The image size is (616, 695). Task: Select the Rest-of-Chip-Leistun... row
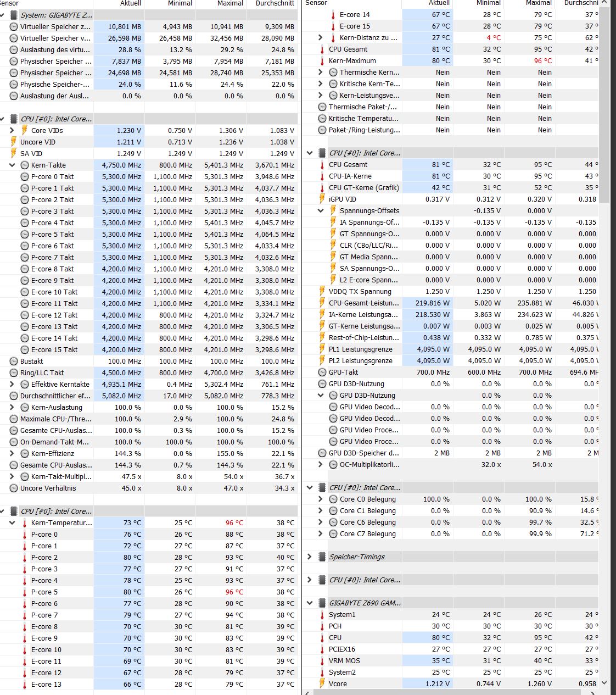451,337
